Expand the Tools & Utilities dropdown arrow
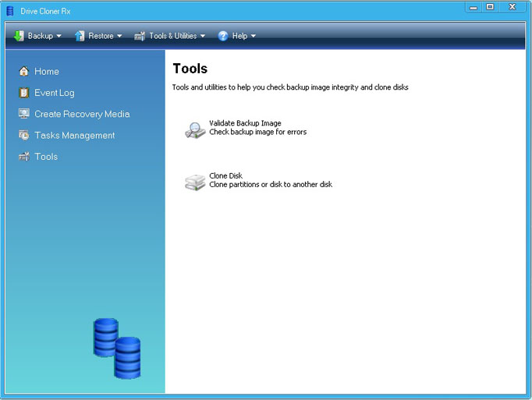The height and width of the screenshot is (400, 532). (203, 36)
